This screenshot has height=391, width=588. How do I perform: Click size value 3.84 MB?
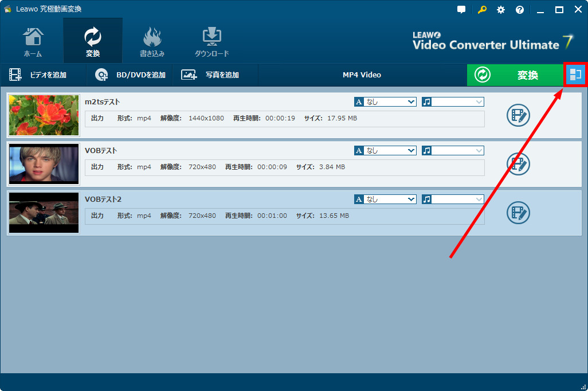coord(332,167)
